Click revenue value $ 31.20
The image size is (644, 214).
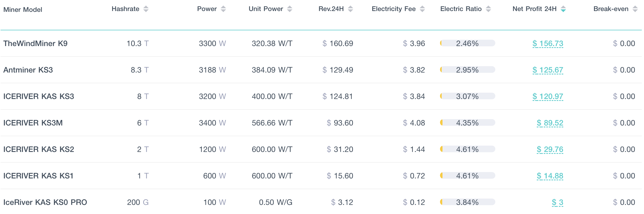(x=340, y=149)
